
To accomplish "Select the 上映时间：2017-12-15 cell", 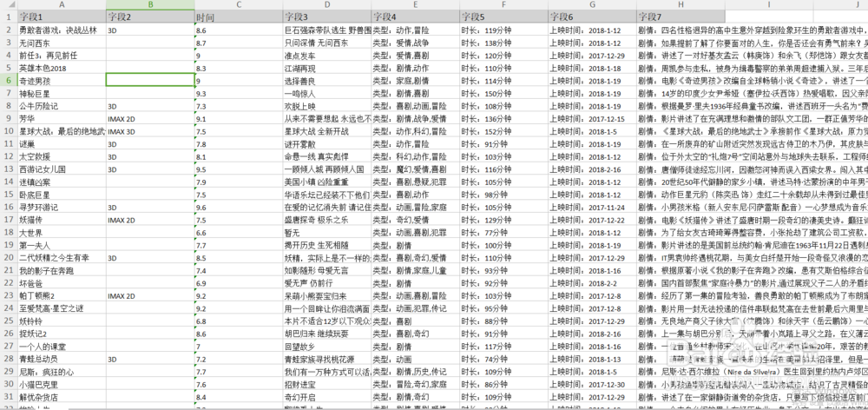I will [592, 118].
